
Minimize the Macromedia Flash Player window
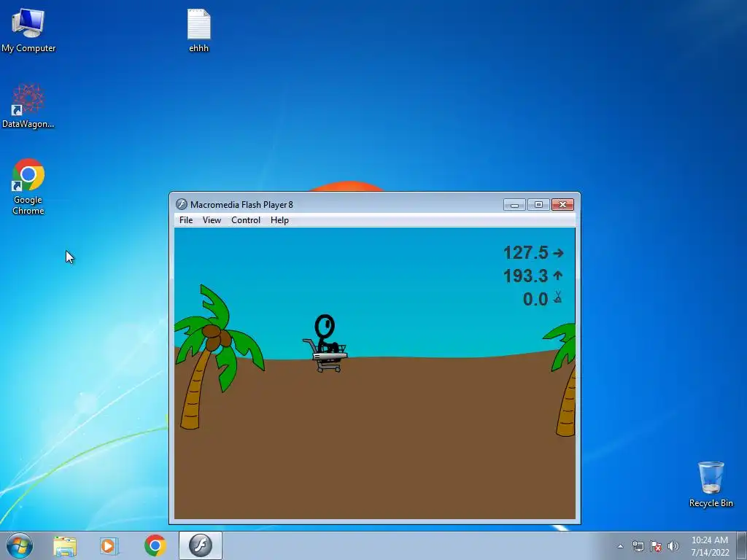tap(514, 205)
